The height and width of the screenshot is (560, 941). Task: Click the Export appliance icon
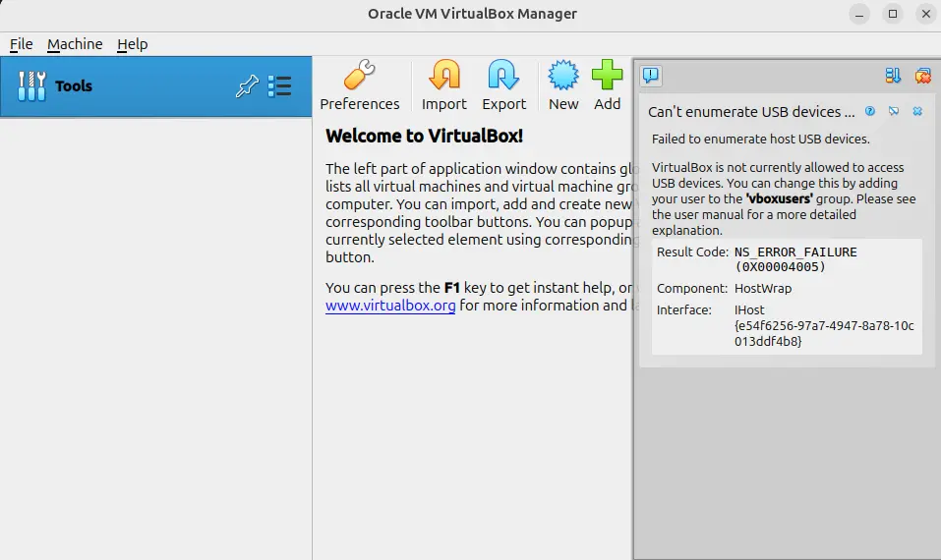(503, 85)
